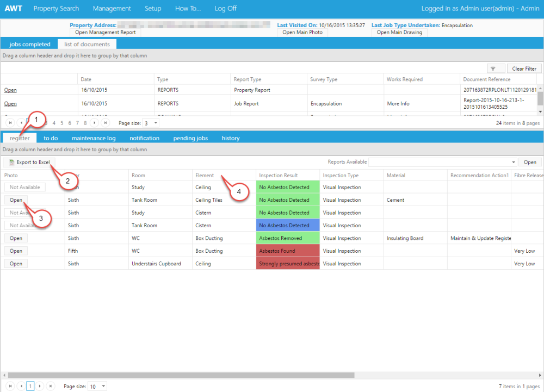Image resolution: width=544 pixels, height=392 pixels.
Task: Open the Property Search menu
Action: pos(56,8)
